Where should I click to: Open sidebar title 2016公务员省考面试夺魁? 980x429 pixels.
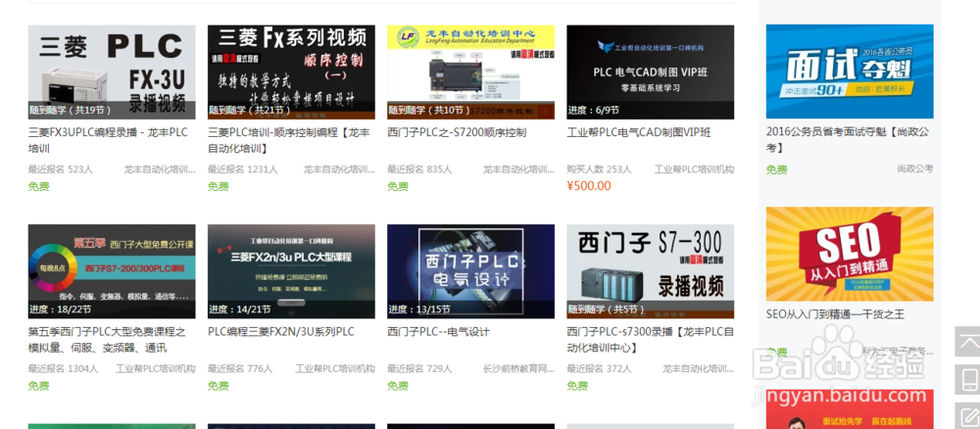coord(848,140)
